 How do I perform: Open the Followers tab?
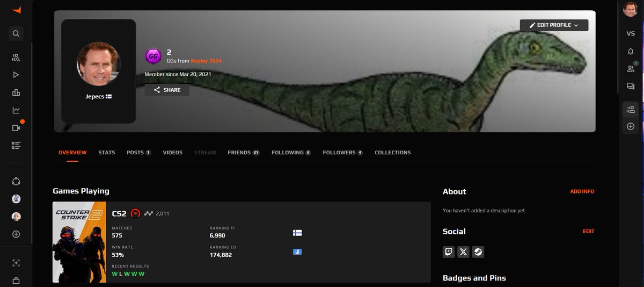[x=343, y=153]
